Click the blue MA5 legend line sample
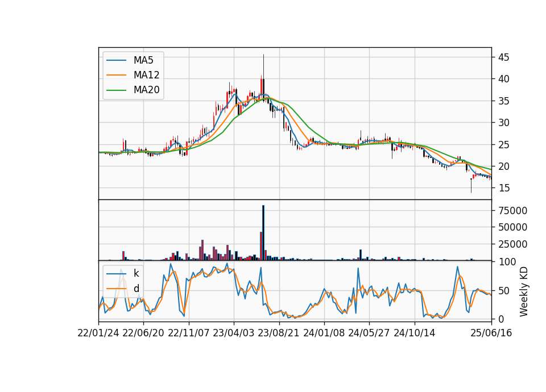The image size is (546, 392). pyautogui.click(x=116, y=60)
